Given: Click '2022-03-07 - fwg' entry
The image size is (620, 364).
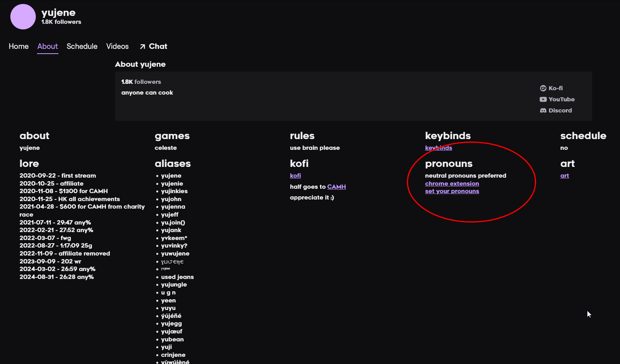Looking at the screenshot, I should click(x=45, y=238).
